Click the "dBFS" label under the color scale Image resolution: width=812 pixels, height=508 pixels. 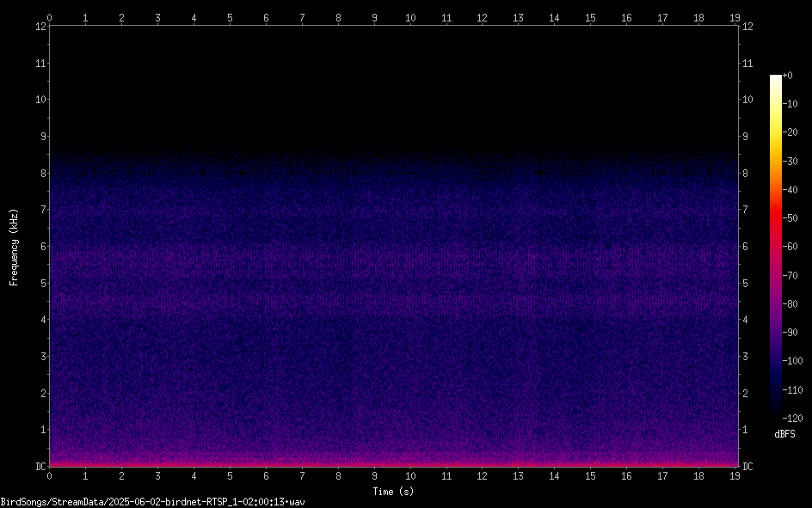(x=784, y=434)
